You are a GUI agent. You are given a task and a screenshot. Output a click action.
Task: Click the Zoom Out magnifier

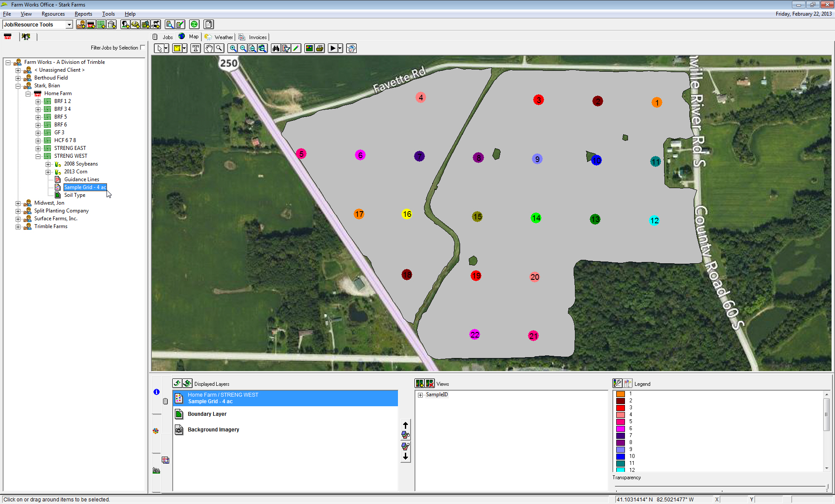point(243,48)
